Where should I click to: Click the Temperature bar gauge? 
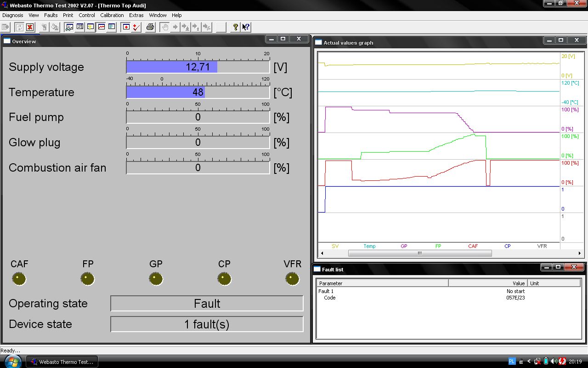click(x=198, y=92)
